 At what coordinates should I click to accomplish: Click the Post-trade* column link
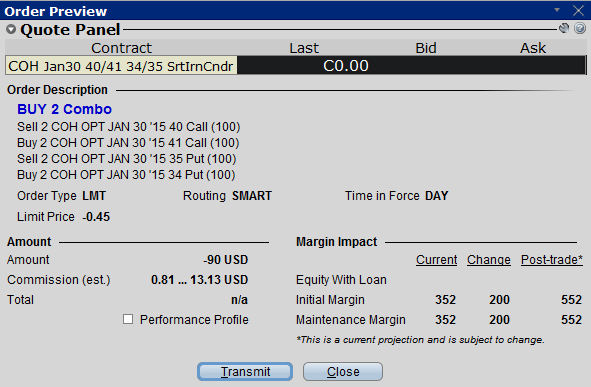552,260
